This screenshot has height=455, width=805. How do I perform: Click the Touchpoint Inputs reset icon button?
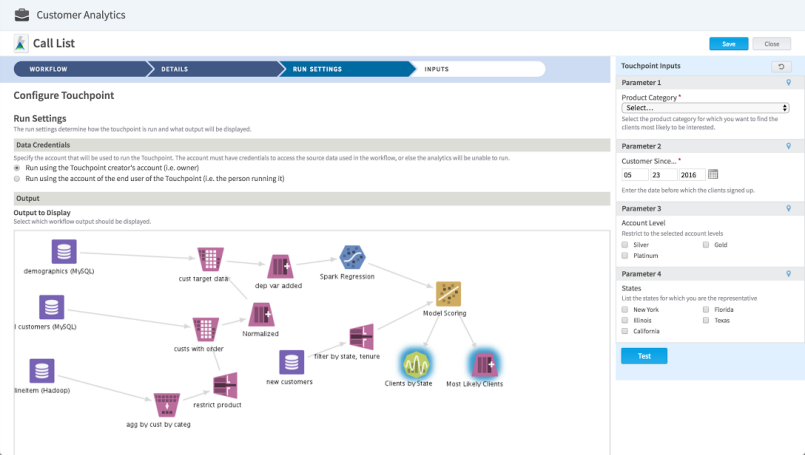(779, 66)
